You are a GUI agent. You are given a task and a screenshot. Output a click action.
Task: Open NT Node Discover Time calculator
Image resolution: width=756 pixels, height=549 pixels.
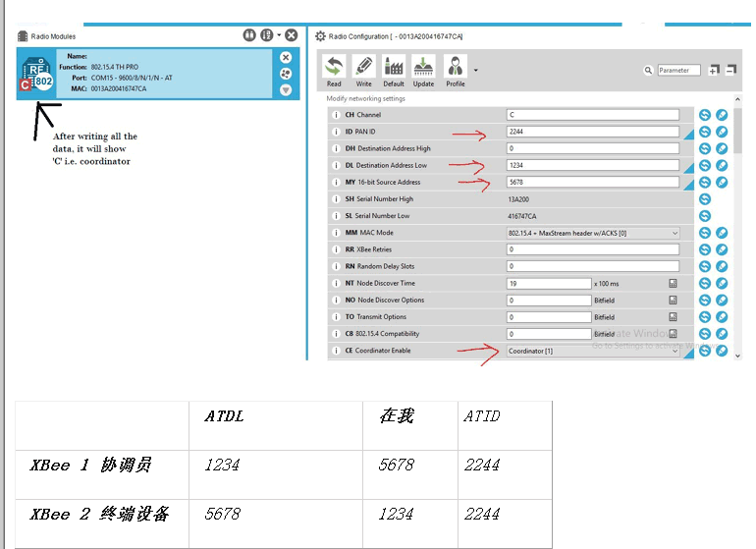tap(674, 283)
